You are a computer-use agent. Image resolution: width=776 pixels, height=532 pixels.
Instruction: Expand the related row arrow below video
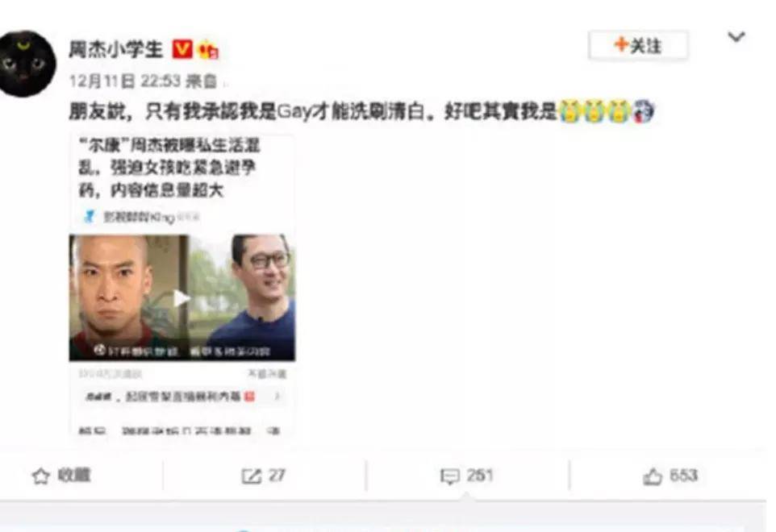tap(277, 396)
